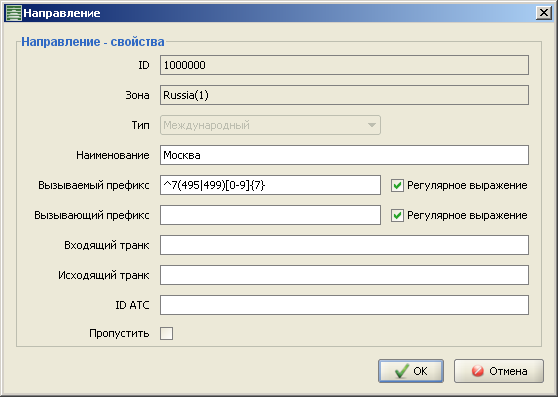Click the Наименование label
This screenshot has width=558, height=397.
(x=112, y=155)
